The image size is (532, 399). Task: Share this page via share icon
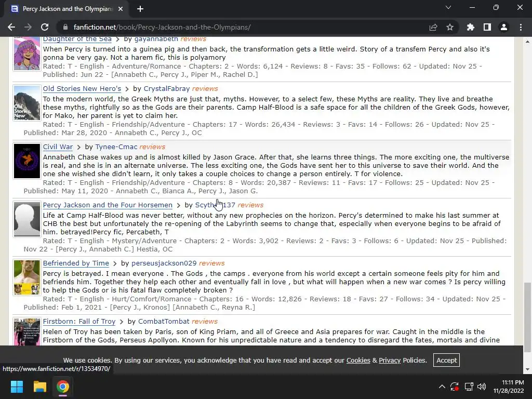433,27
